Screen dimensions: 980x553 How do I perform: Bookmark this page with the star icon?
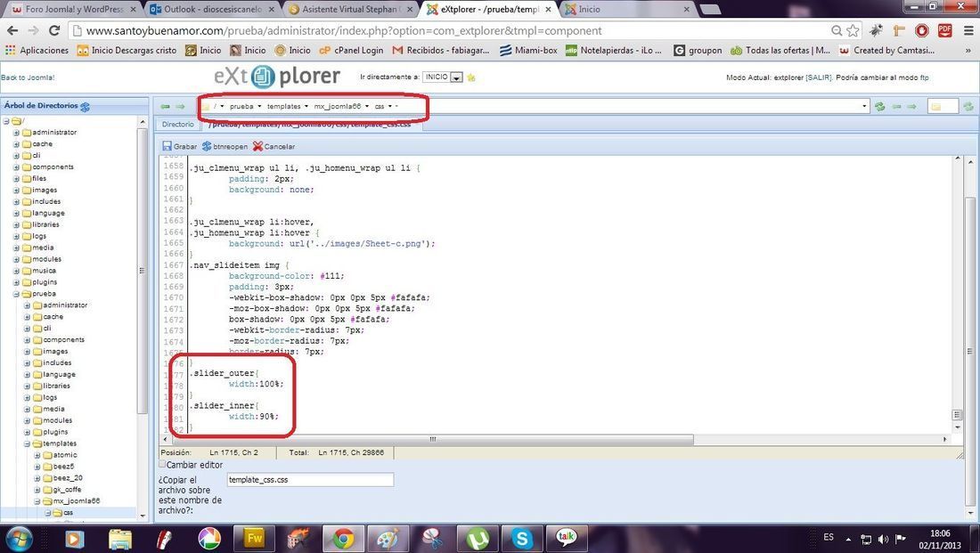click(x=853, y=30)
